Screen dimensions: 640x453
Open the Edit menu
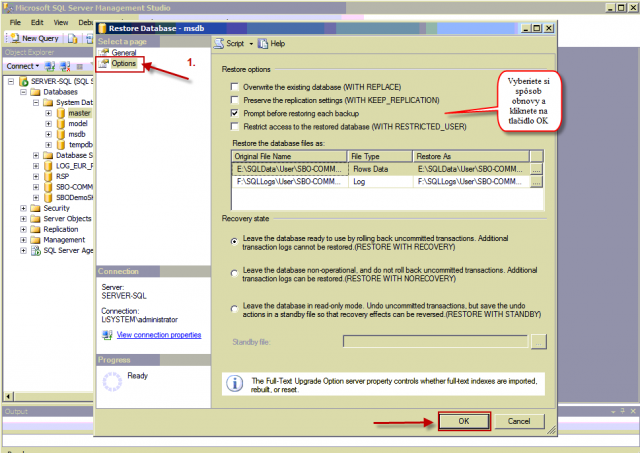(37, 22)
